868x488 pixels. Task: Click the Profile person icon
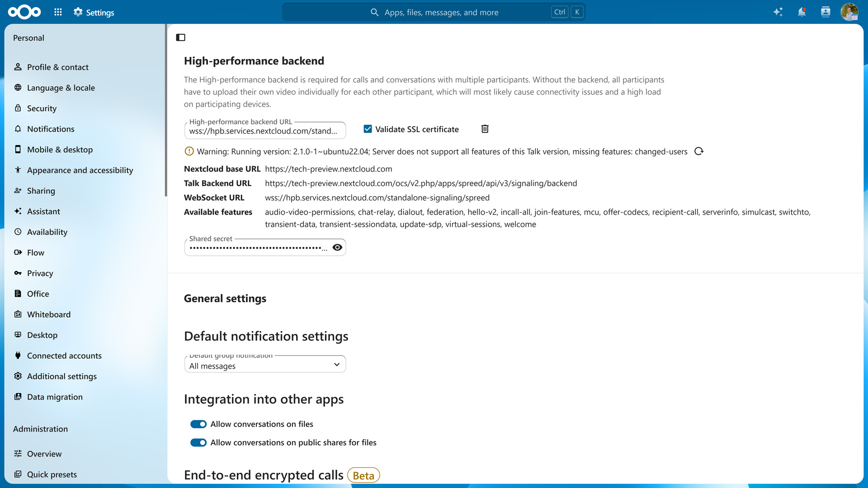click(x=18, y=67)
